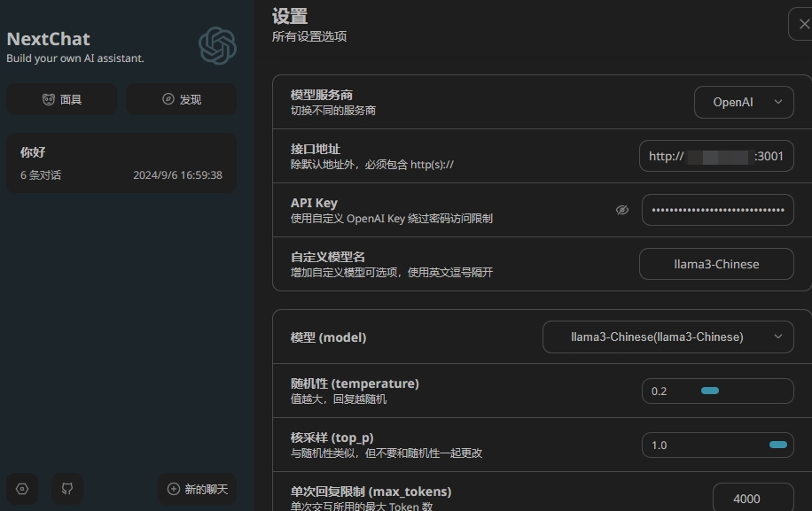Toggle API Key visibility eye icon
The image size is (812, 511).
[x=622, y=210]
